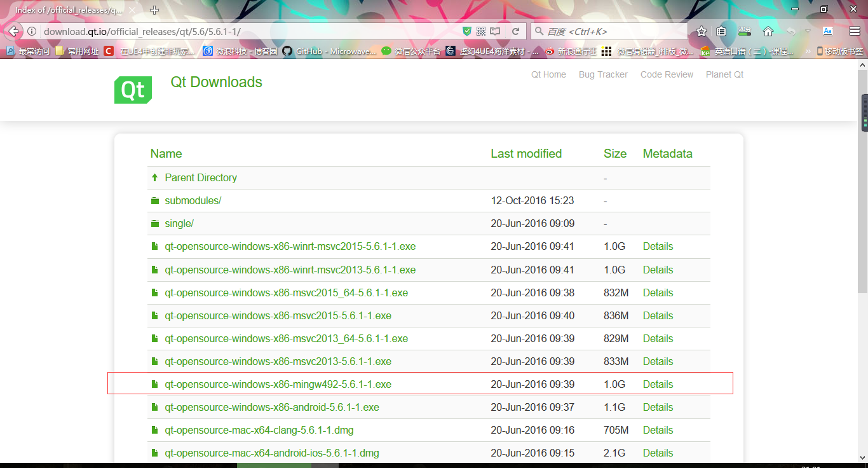Open Bug Tracker in the top navigation
868x468 pixels.
click(603, 74)
